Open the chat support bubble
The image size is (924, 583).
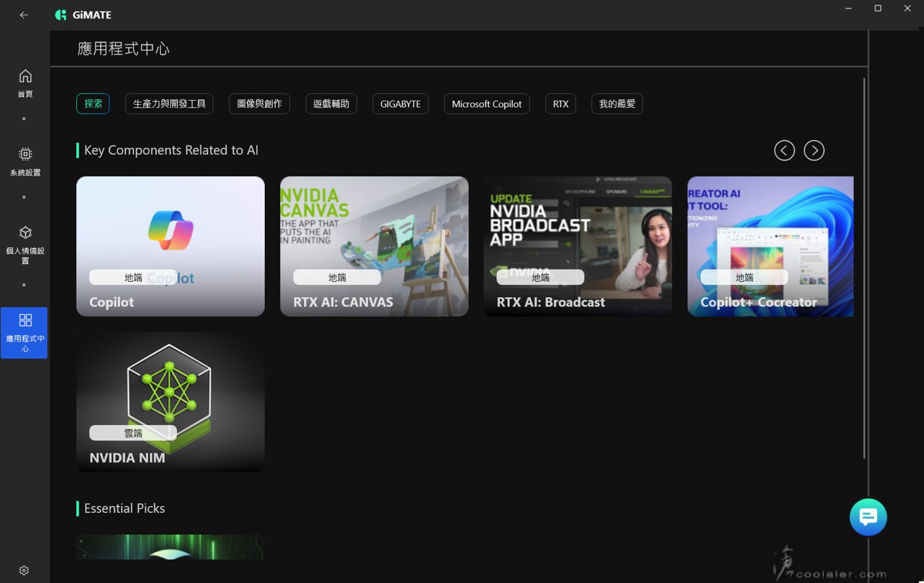click(x=868, y=517)
